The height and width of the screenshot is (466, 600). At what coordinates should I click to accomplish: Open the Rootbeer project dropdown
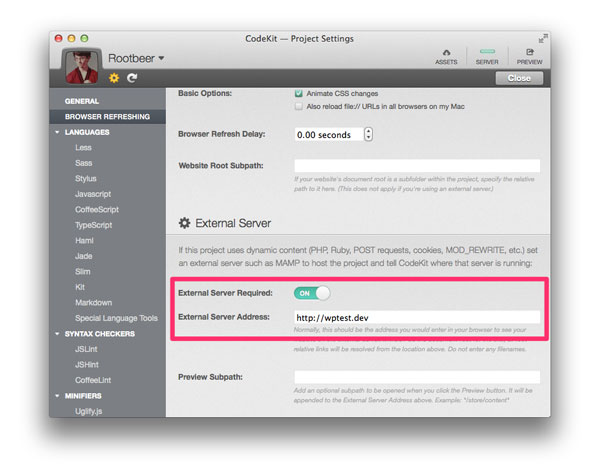coord(136,58)
